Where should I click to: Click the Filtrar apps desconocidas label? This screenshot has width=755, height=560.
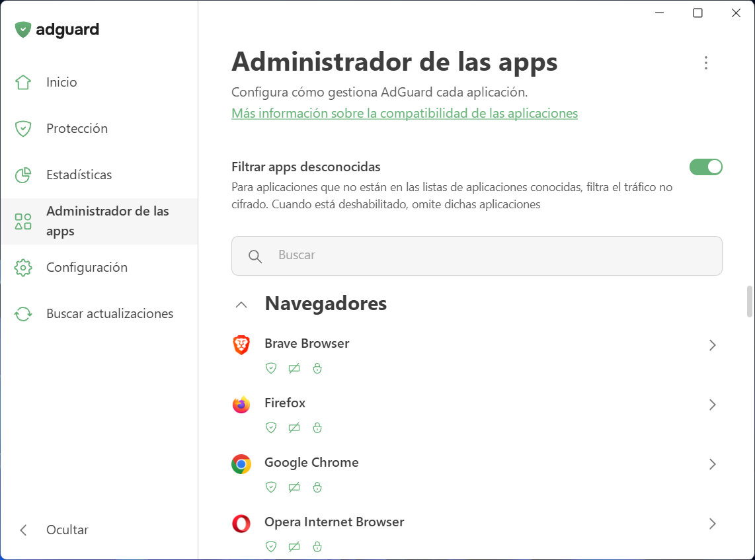point(305,167)
